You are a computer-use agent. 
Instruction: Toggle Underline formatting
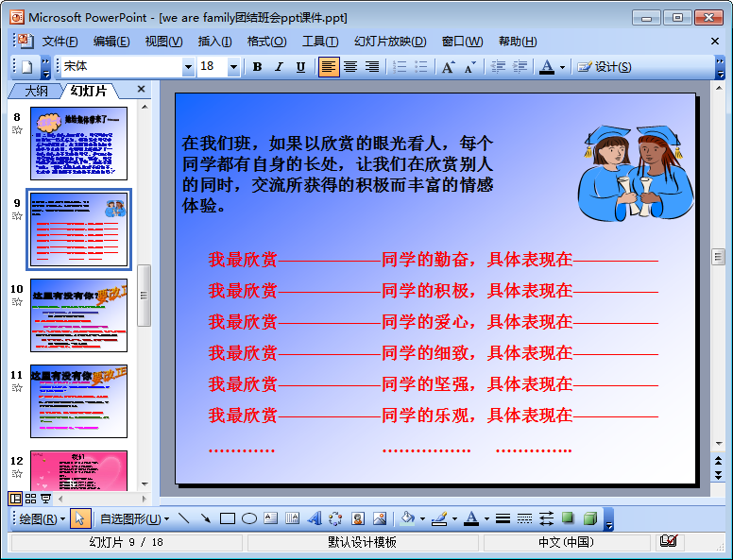pos(300,67)
